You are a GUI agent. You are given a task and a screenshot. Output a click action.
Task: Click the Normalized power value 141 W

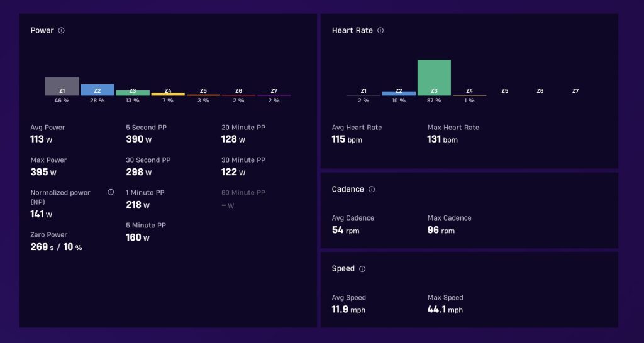41,214
